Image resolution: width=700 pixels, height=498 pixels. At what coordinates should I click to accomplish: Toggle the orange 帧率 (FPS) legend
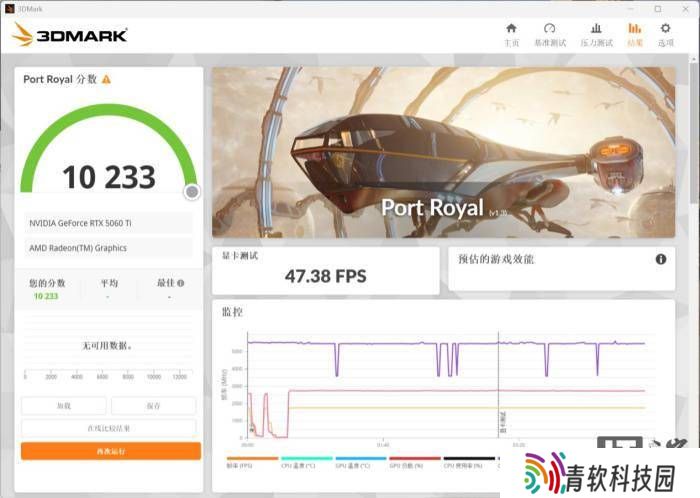pyautogui.click(x=252, y=462)
